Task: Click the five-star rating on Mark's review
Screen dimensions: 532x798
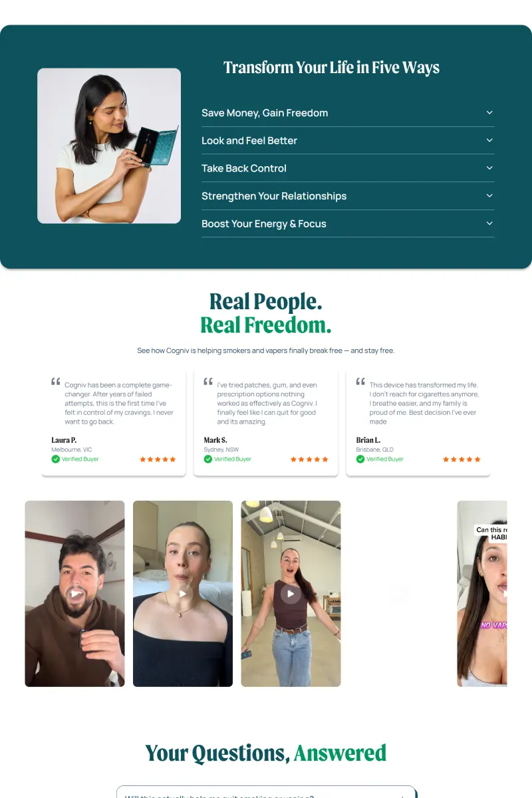Action: click(x=309, y=459)
